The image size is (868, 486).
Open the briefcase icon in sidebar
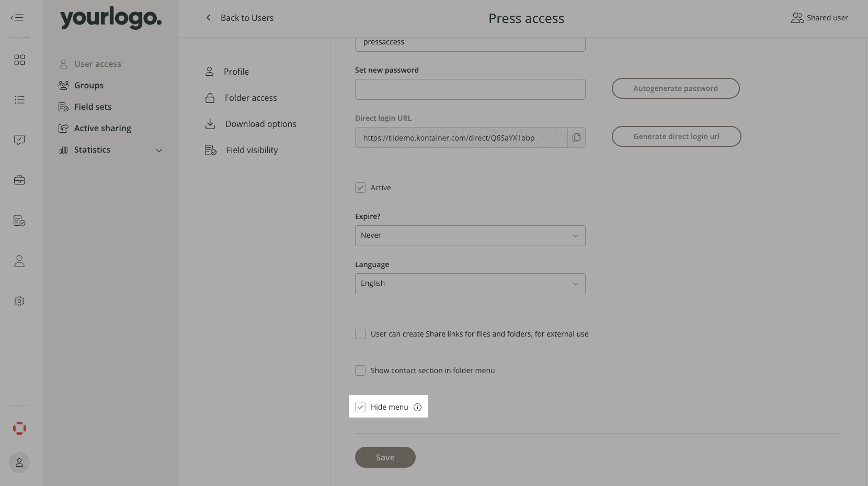coord(19,180)
